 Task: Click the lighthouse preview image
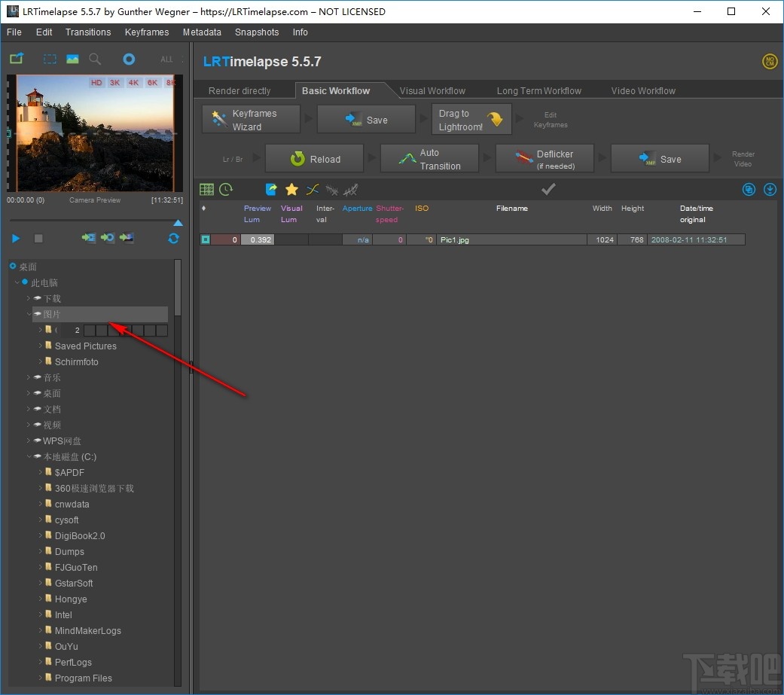coord(95,133)
